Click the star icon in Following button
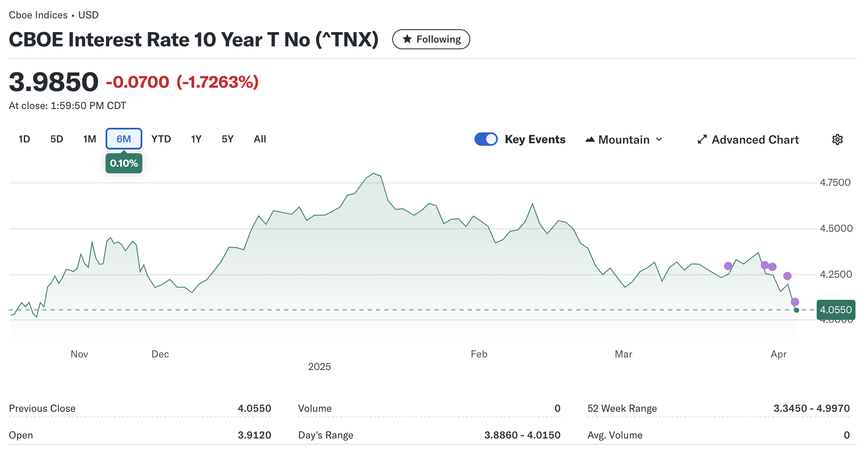 pyautogui.click(x=407, y=39)
